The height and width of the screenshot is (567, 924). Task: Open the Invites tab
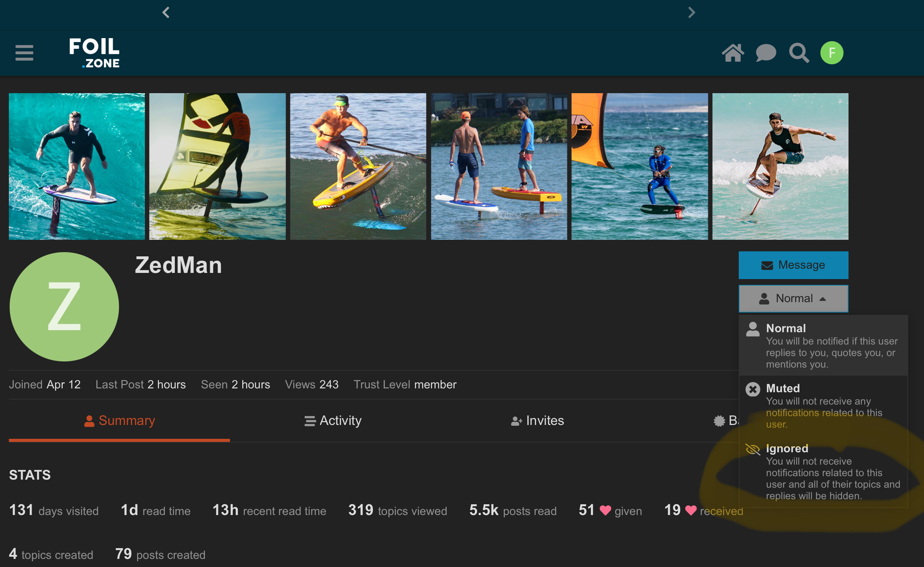(x=538, y=420)
